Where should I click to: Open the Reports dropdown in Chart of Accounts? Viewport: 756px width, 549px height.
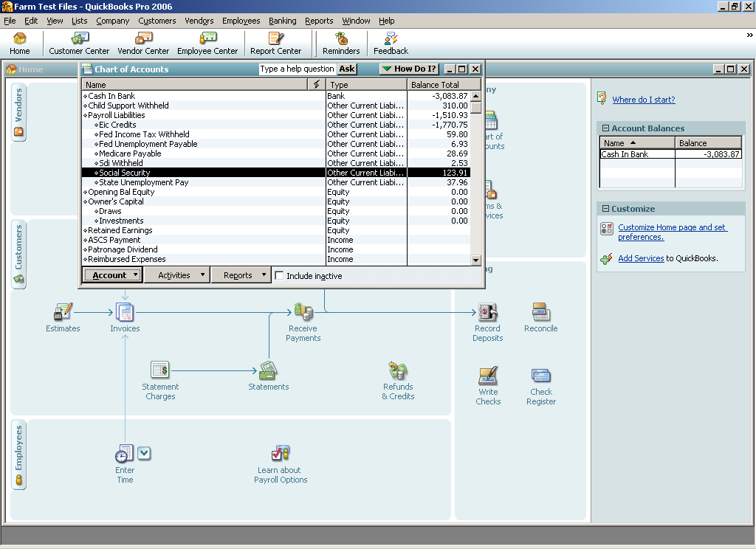coord(241,275)
